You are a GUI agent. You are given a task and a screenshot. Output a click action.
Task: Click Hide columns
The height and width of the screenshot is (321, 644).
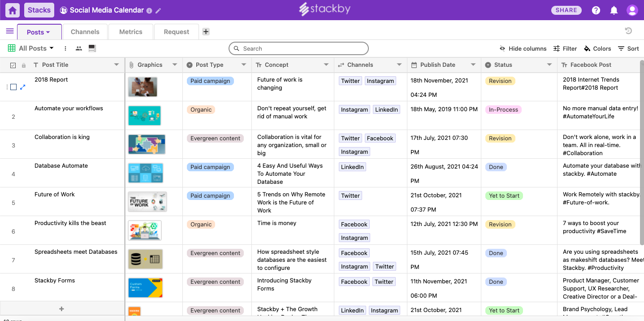point(523,48)
